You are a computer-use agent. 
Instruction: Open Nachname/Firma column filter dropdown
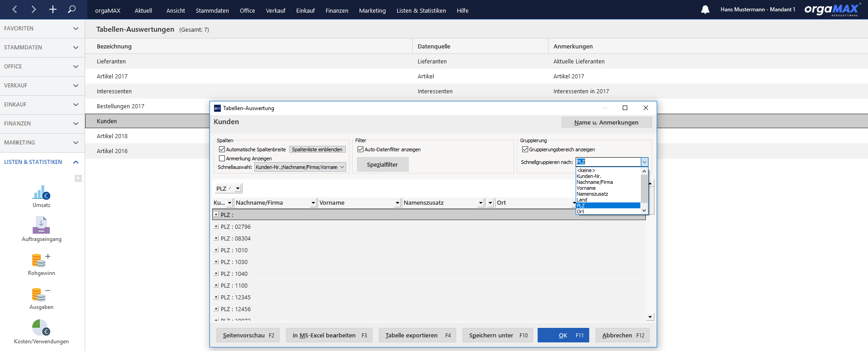(x=313, y=203)
